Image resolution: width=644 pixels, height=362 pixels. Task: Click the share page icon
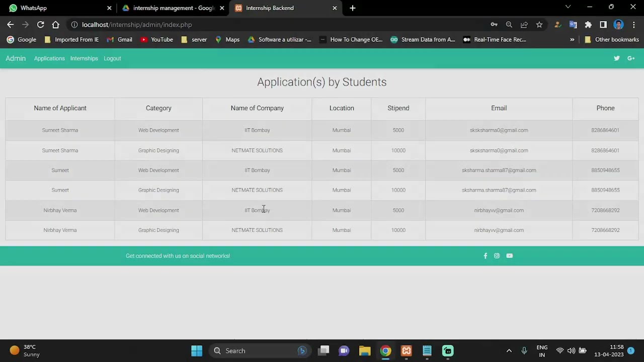coord(524,25)
